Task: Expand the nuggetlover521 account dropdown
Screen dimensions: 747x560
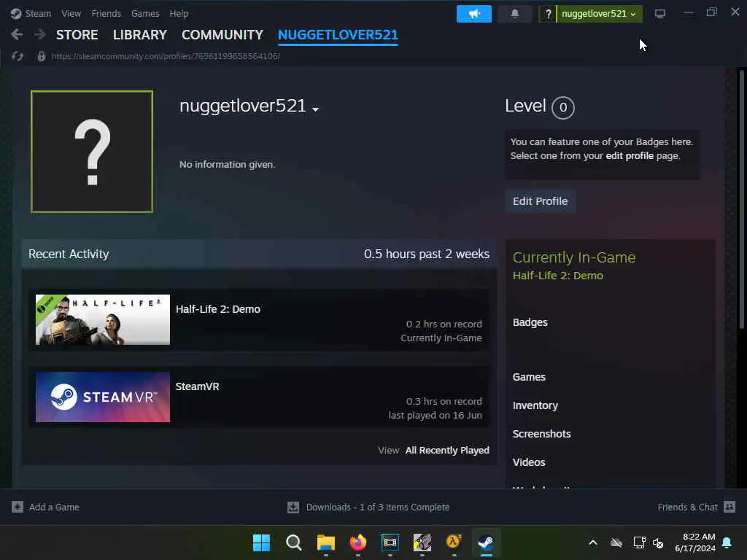Action: 600,14
